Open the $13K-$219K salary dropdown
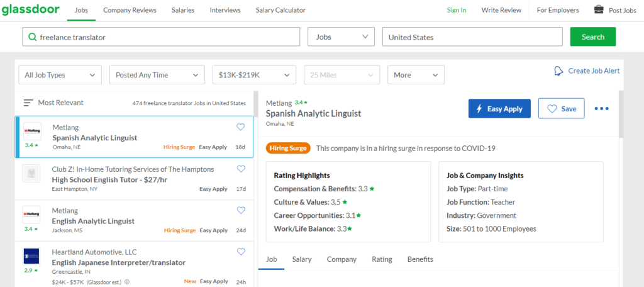Screen dimensions: 644x287 tap(254, 76)
